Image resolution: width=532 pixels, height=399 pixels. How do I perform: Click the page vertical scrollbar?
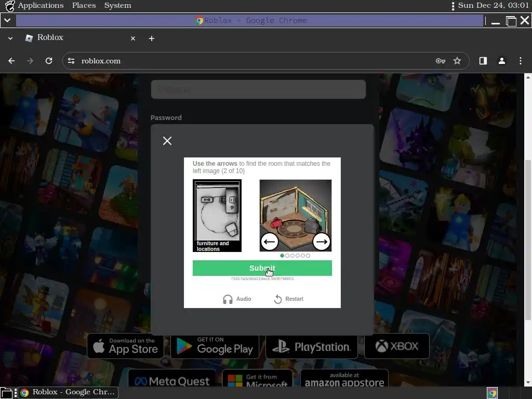tap(528, 239)
